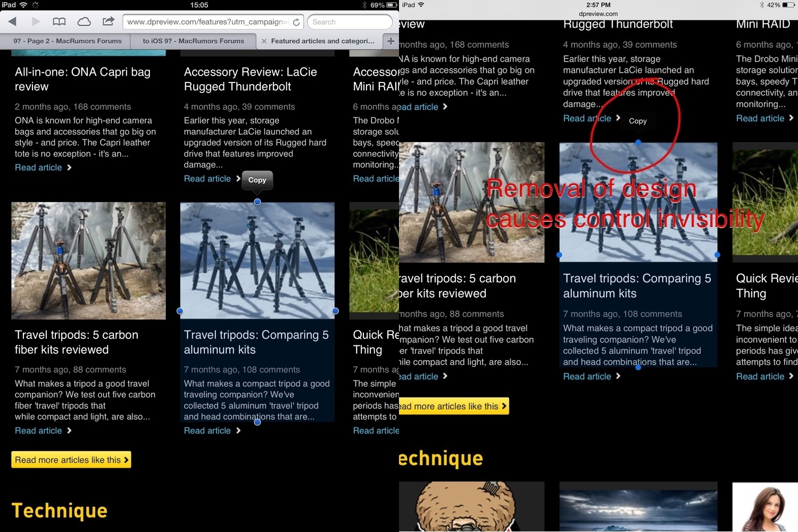Image resolution: width=798 pixels, height=532 pixels.
Task: Tap the black Copy popup in left screenshot
Action: pyautogui.click(x=257, y=180)
